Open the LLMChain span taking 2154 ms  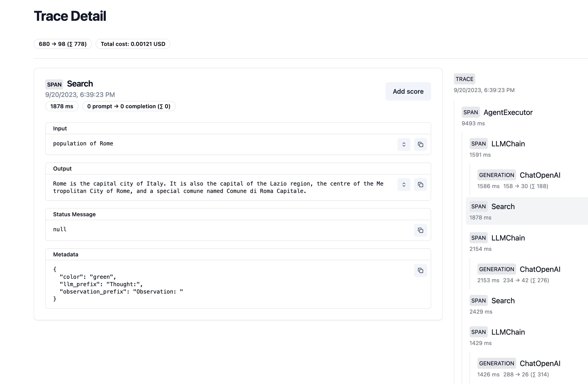508,238
